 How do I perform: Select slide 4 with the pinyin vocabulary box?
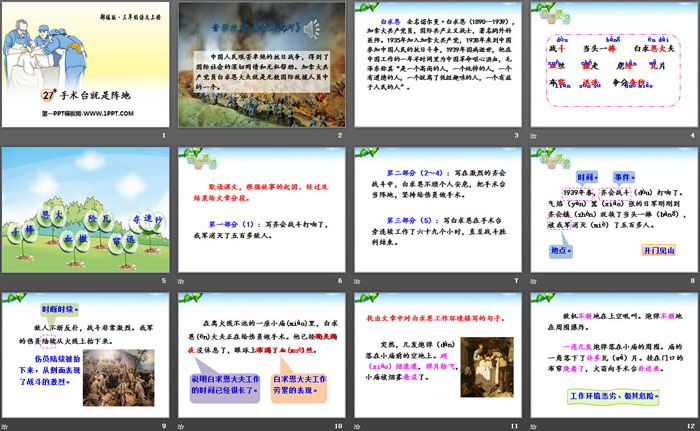[x=614, y=65]
